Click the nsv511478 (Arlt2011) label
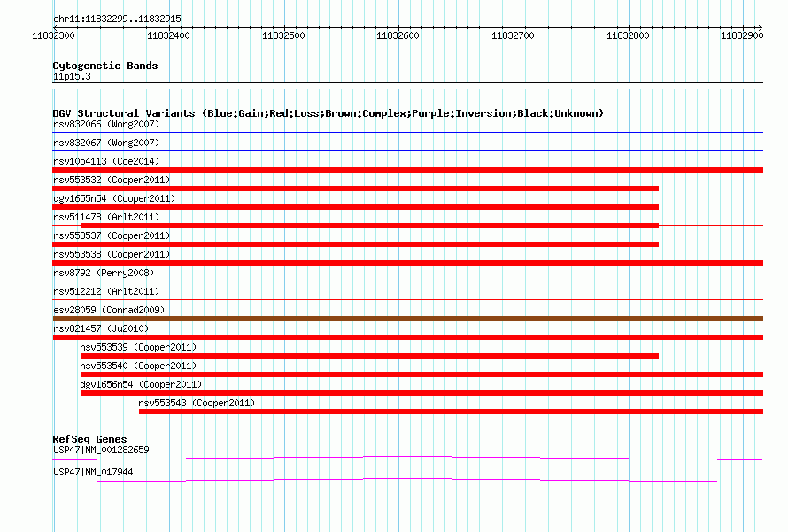The width and height of the screenshot is (788, 532). (106, 217)
